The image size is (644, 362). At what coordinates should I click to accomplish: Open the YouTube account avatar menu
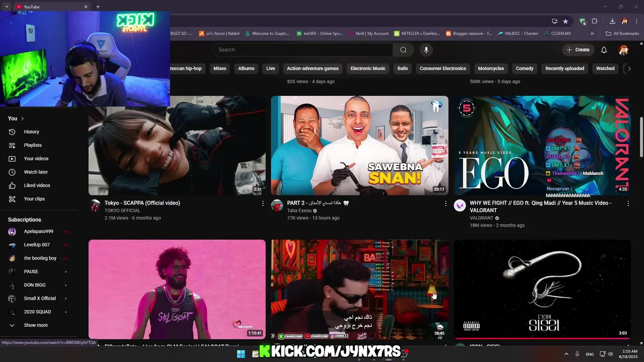(x=623, y=50)
